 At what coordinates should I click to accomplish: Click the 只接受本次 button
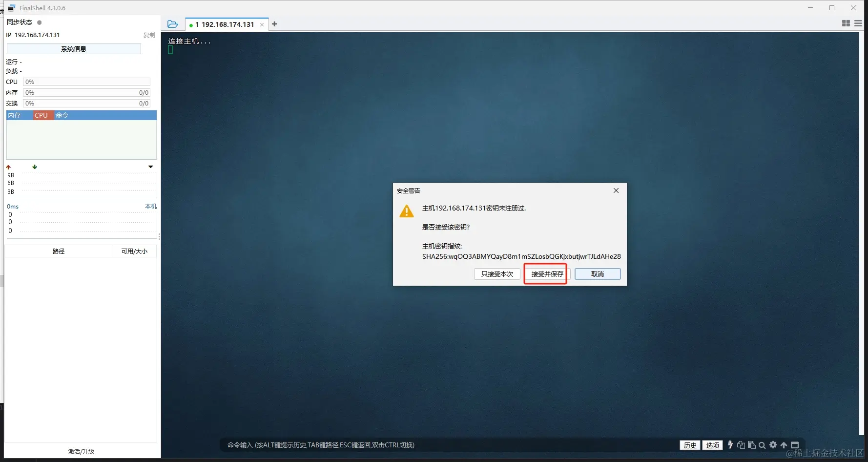(x=497, y=274)
